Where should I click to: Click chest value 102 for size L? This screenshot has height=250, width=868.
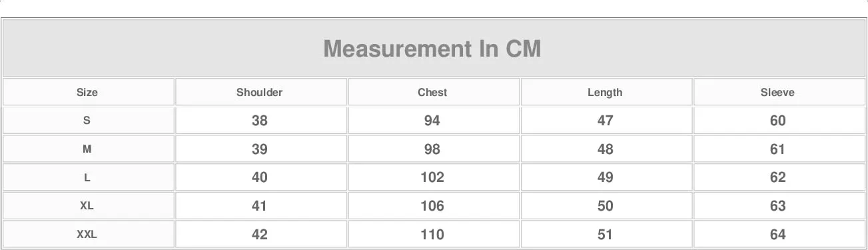[x=432, y=177]
